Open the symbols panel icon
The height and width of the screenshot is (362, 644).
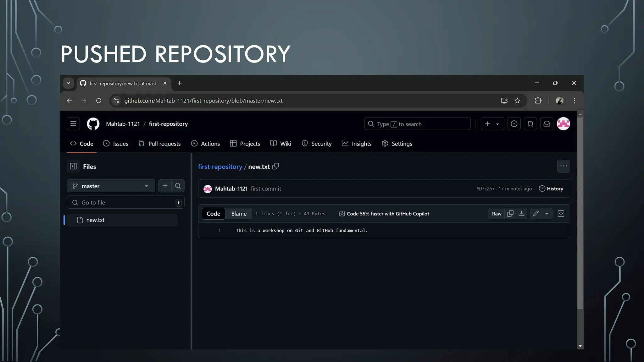(x=561, y=214)
